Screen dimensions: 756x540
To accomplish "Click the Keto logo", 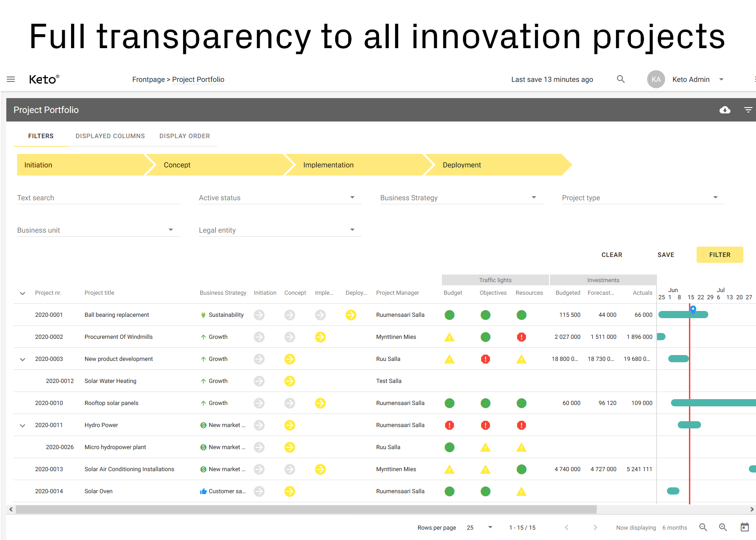I will pyautogui.click(x=44, y=79).
